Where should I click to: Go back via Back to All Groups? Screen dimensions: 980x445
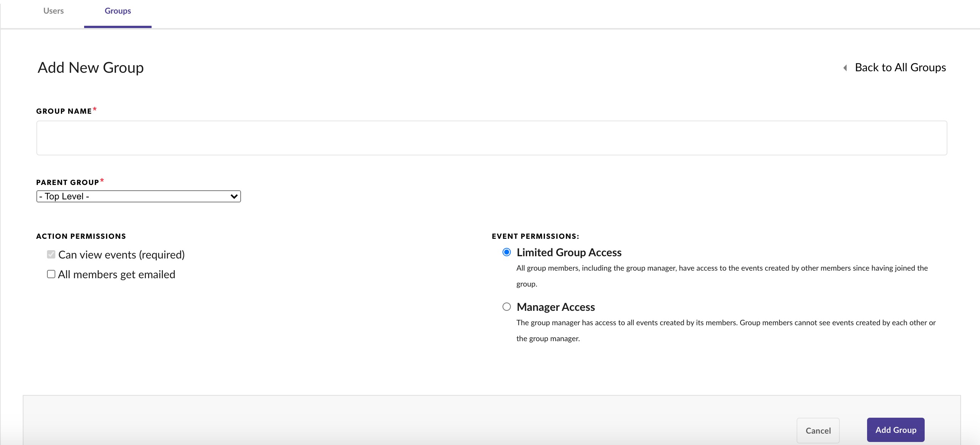point(900,67)
